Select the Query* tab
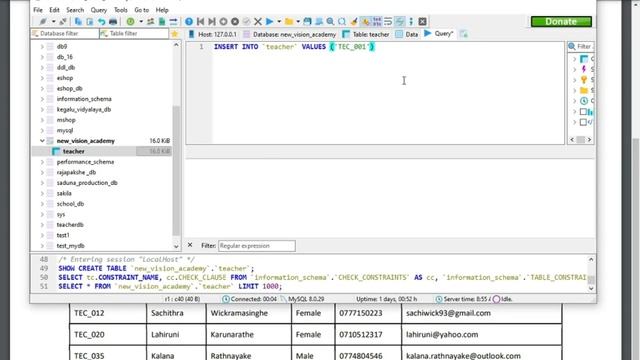 pyautogui.click(x=439, y=34)
